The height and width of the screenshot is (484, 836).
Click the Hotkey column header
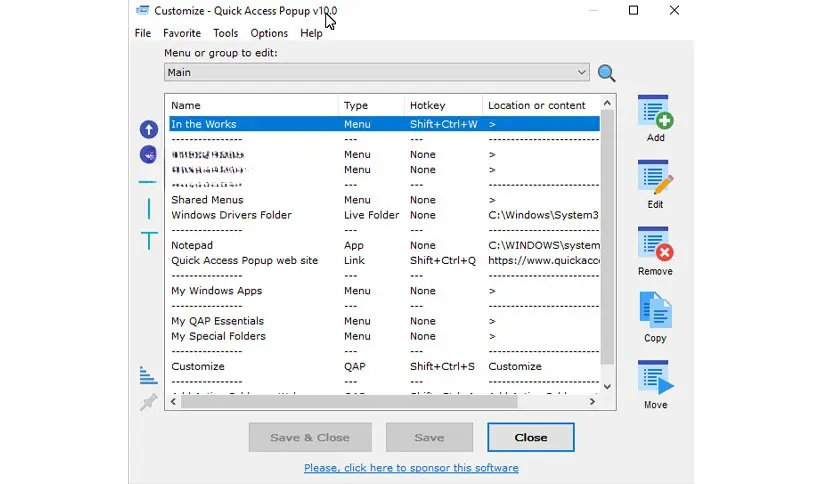(443, 105)
